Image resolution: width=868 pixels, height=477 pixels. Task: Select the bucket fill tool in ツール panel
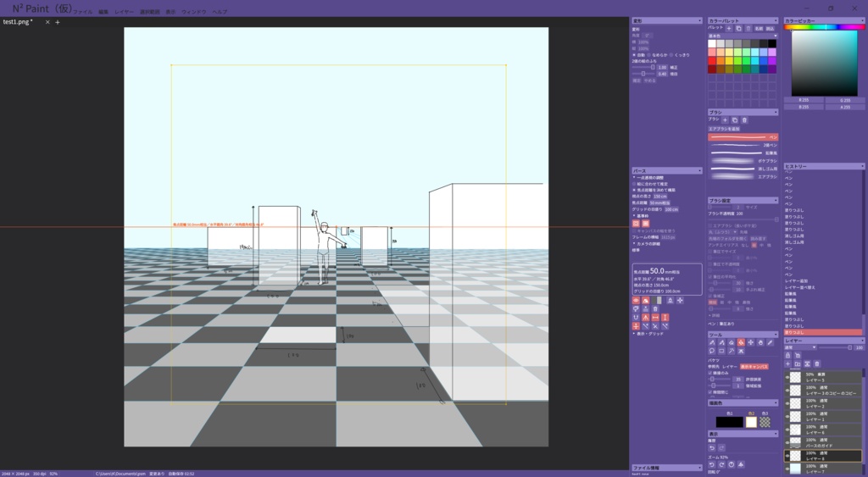pyautogui.click(x=741, y=342)
